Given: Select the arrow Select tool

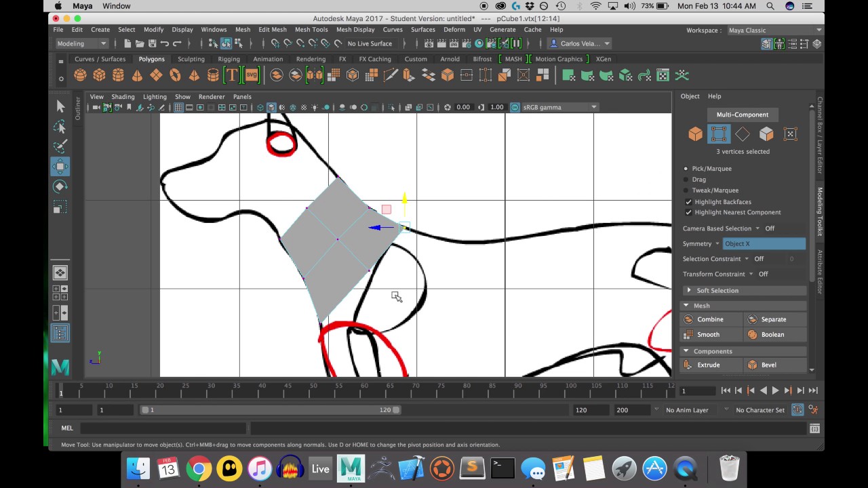Looking at the screenshot, I should click(60, 106).
